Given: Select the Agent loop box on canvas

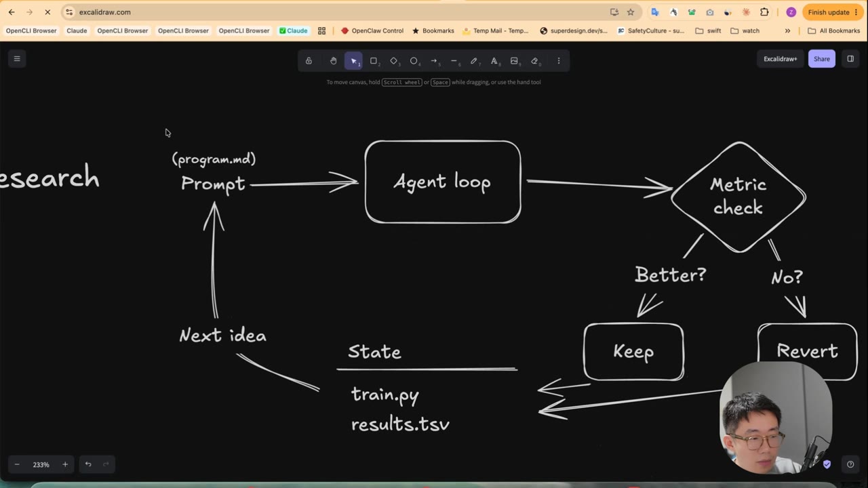Looking at the screenshot, I should click(443, 182).
